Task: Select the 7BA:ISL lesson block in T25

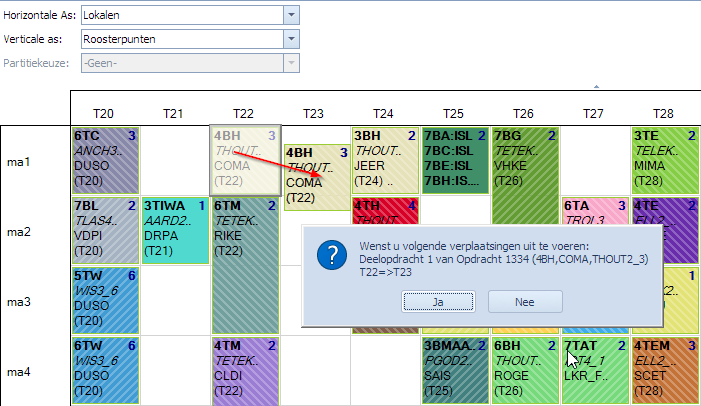Action: click(455, 161)
